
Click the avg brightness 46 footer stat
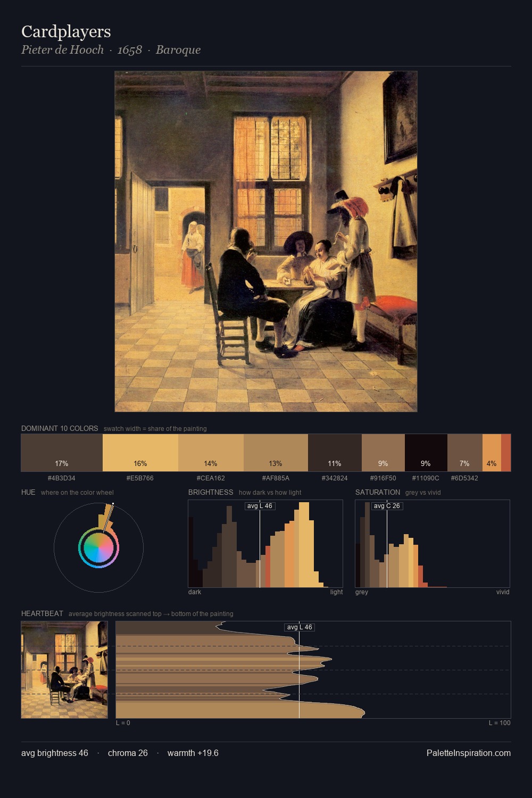point(55,753)
